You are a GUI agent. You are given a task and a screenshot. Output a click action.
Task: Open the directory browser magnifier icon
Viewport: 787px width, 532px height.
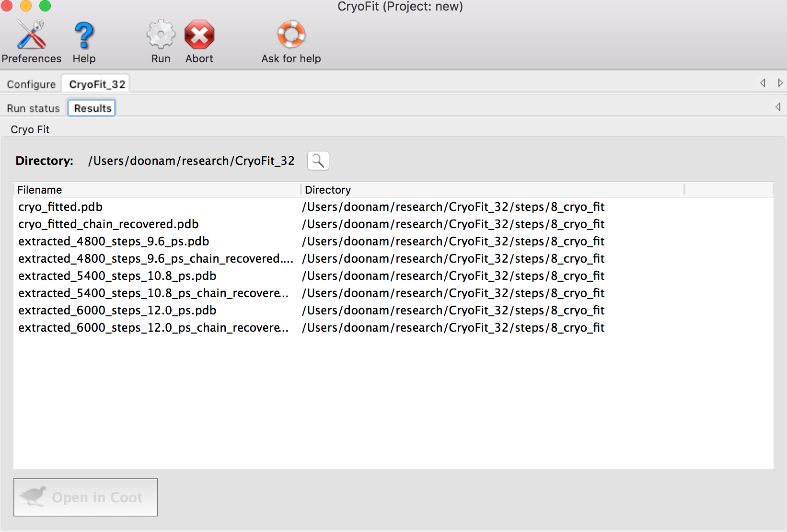click(318, 161)
